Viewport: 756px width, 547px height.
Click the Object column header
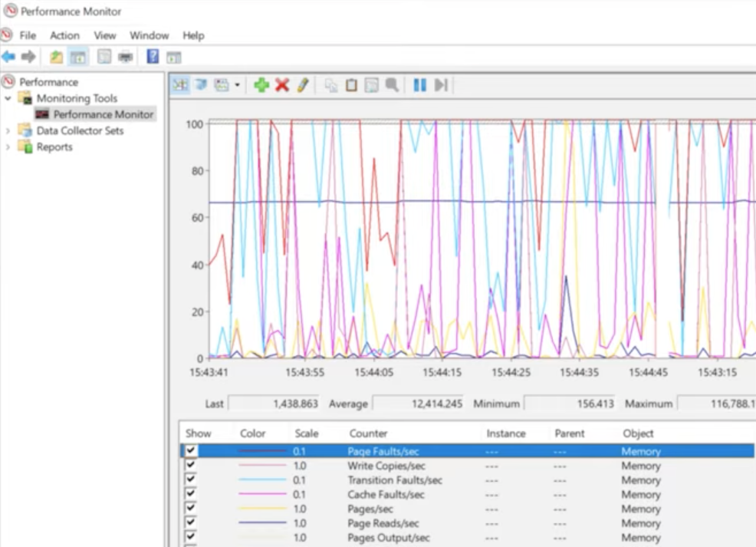[x=638, y=433]
